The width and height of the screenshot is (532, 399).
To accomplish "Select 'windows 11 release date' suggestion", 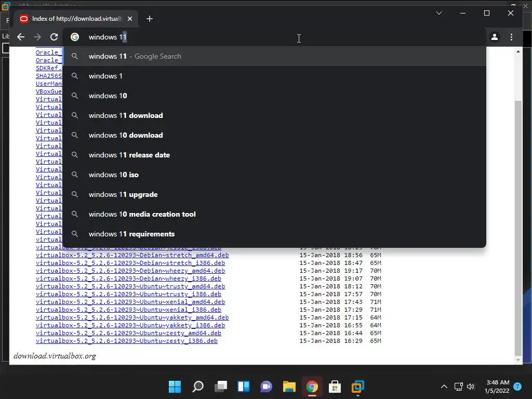I will tap(274, 155).
